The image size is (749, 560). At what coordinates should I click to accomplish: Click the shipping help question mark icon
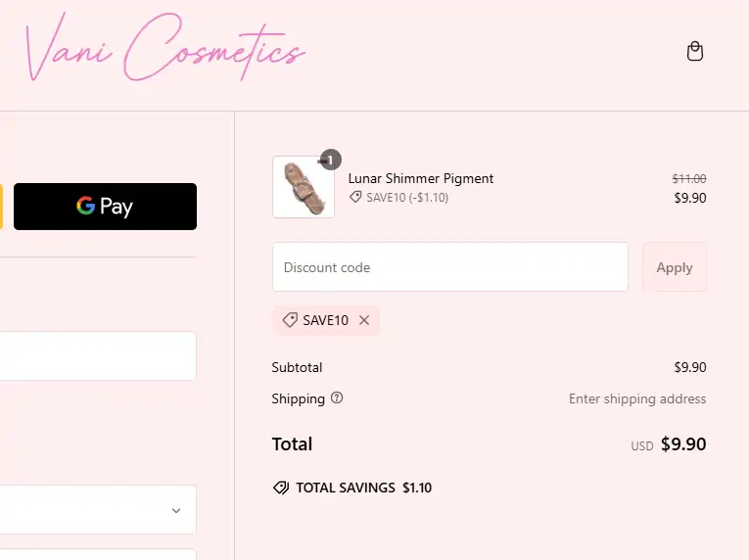pyautogui.click(x=338, y=398)
